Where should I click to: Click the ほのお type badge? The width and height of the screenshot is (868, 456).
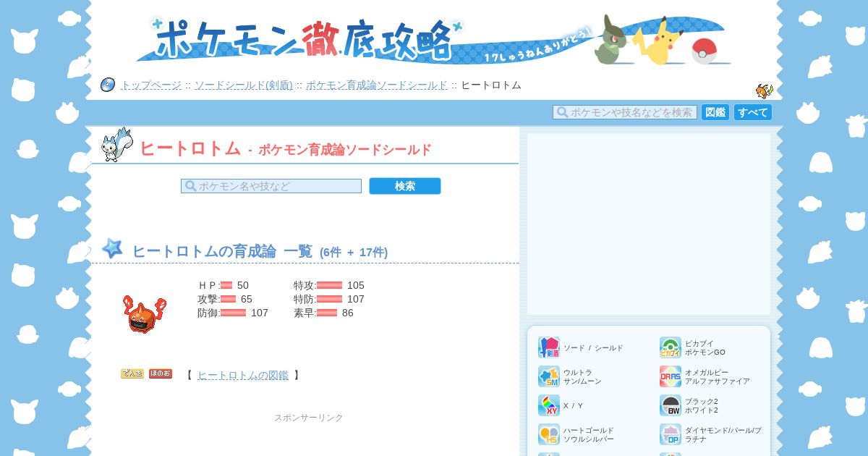(x=161, y=374)
